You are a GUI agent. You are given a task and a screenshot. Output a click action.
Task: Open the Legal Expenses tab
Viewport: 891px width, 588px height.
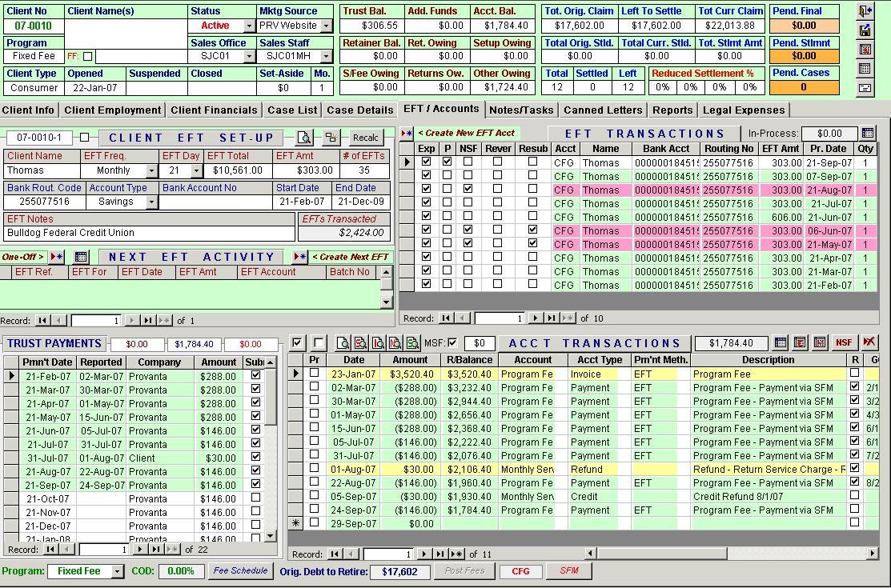(x=744, y=110)
